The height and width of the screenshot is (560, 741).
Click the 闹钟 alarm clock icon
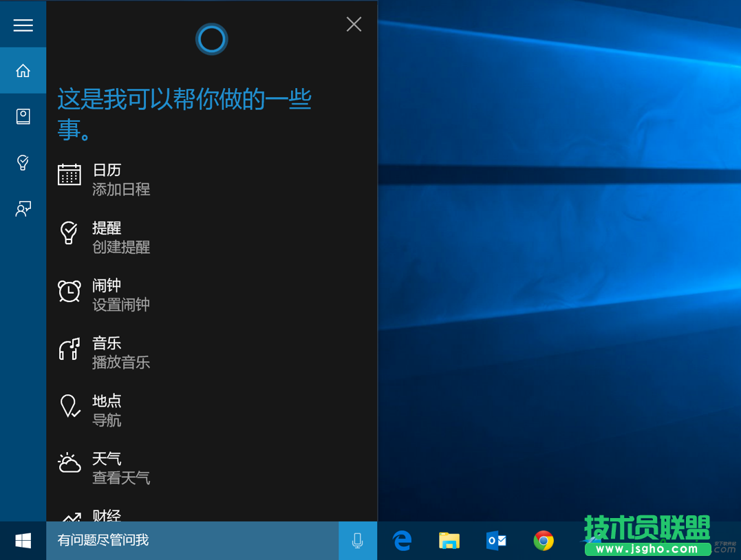point(69,291)
